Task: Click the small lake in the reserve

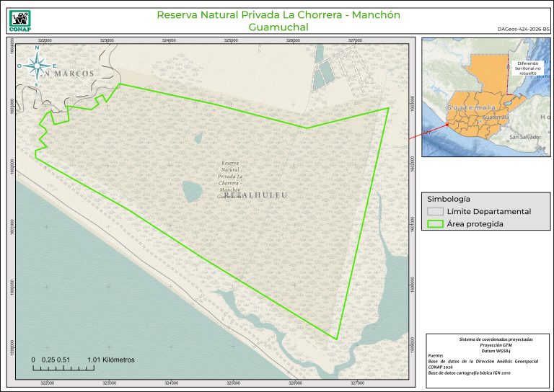Action: pos(192,191)
